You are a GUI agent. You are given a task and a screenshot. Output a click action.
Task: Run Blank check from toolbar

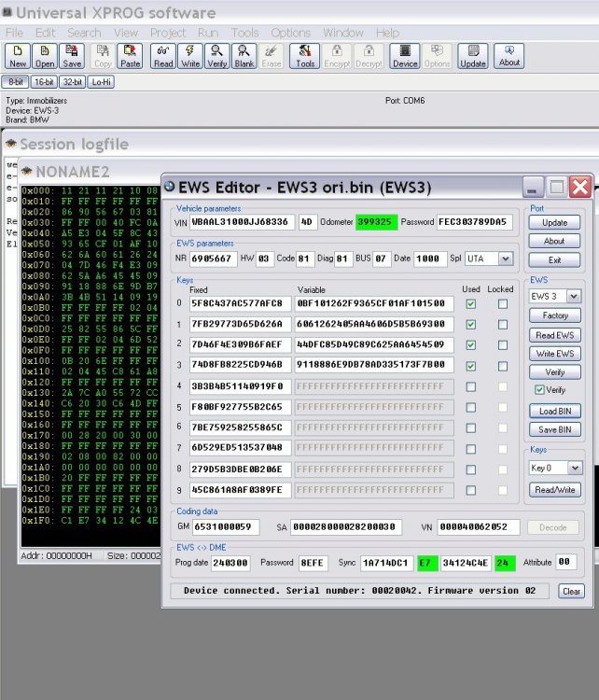[244, 56]
